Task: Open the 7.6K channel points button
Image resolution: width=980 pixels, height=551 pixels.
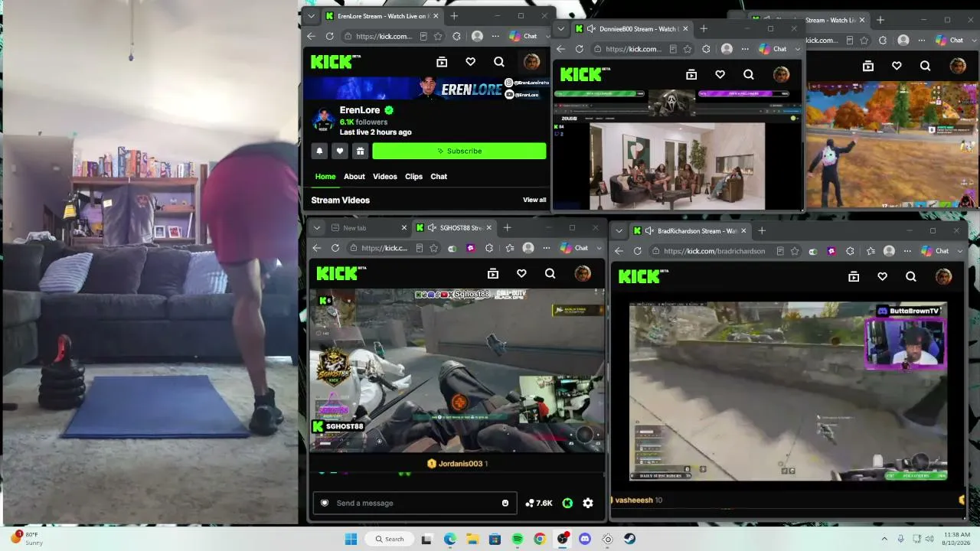Action: [x=539, y=503]
